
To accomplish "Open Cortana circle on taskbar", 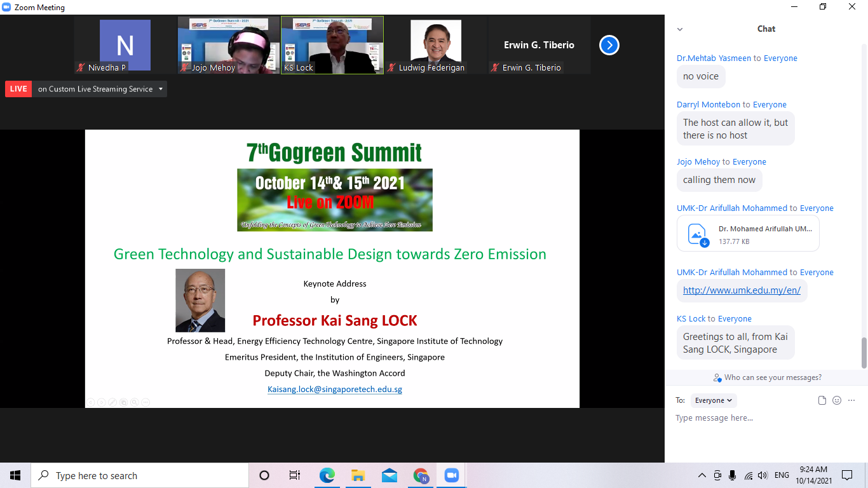I will coord(264,475).
